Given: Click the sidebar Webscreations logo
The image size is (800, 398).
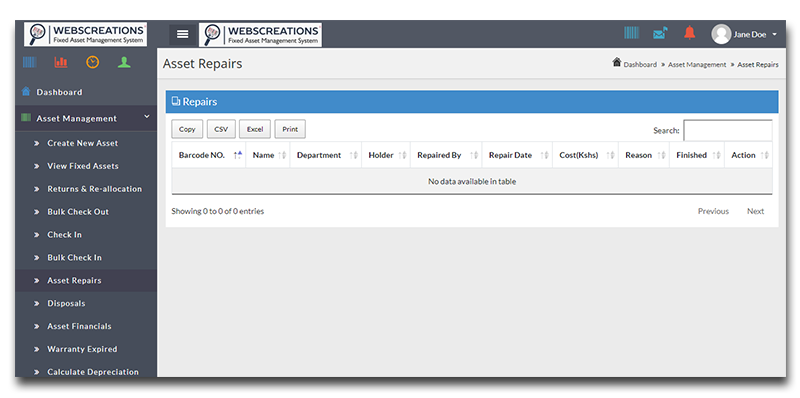Looking at the screenshot, I should (86, 34).
